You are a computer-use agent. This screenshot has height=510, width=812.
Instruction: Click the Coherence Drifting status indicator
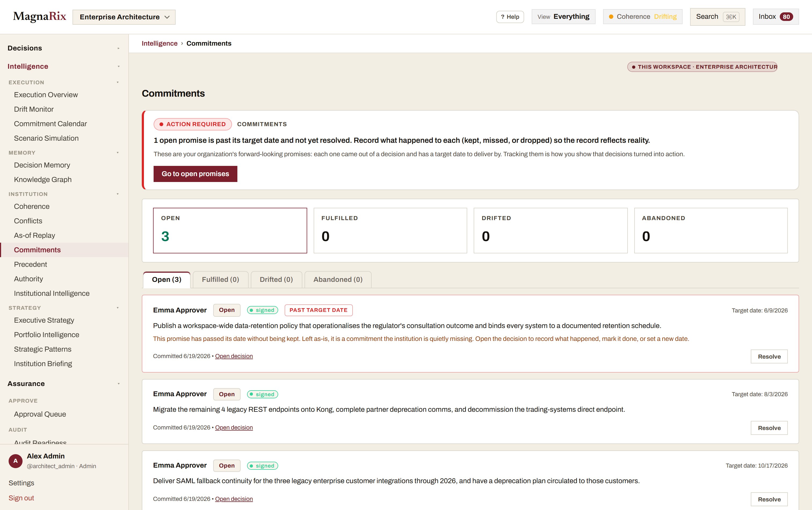pyautogui.click(x=642, y=17)
